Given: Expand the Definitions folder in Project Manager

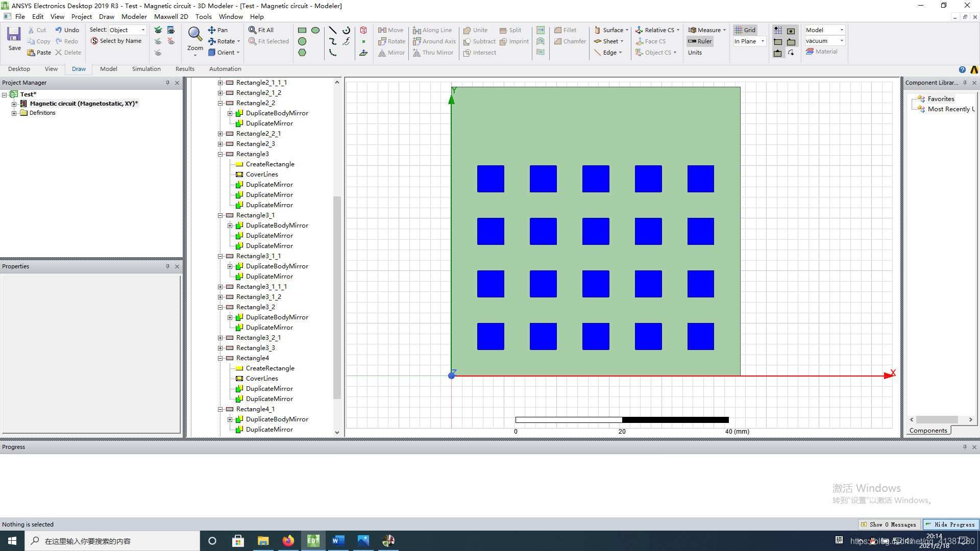Looking at the screenshot, I should [x=14, y=113].
